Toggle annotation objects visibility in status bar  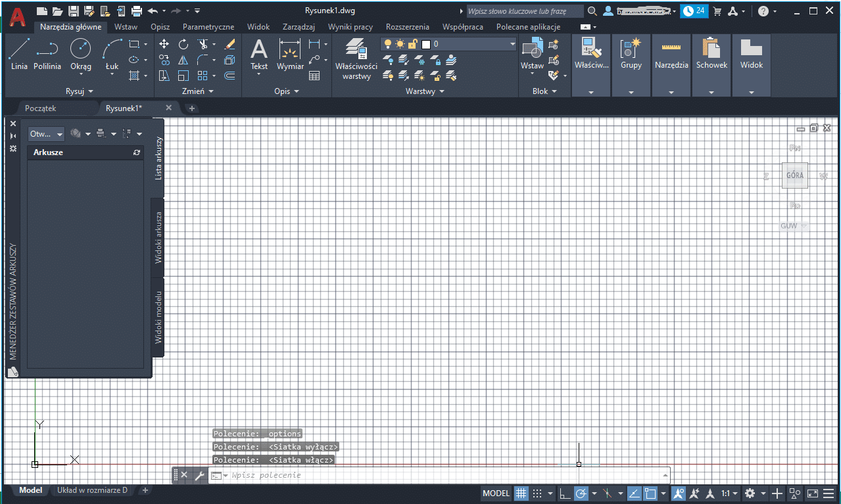tap(678, 493)
